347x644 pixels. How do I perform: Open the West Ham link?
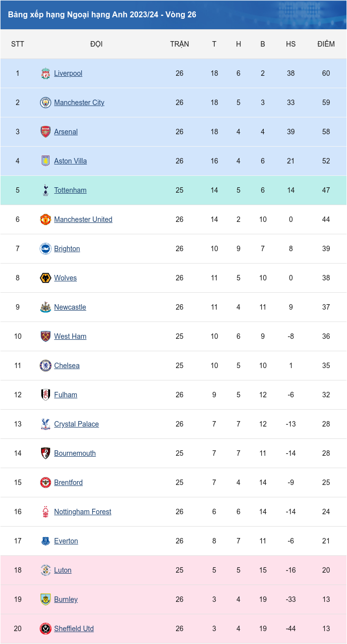[x=70, y=336]
